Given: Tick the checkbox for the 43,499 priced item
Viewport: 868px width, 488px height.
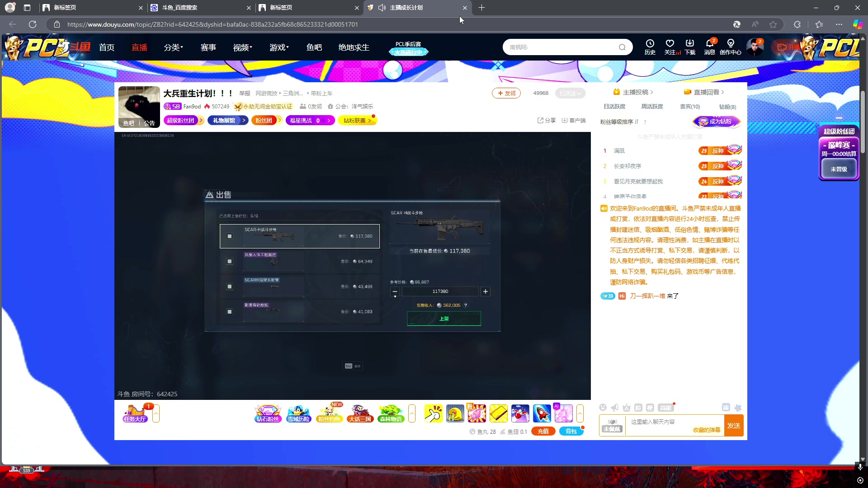Looking at the screenshot, I should click(230, 286).
